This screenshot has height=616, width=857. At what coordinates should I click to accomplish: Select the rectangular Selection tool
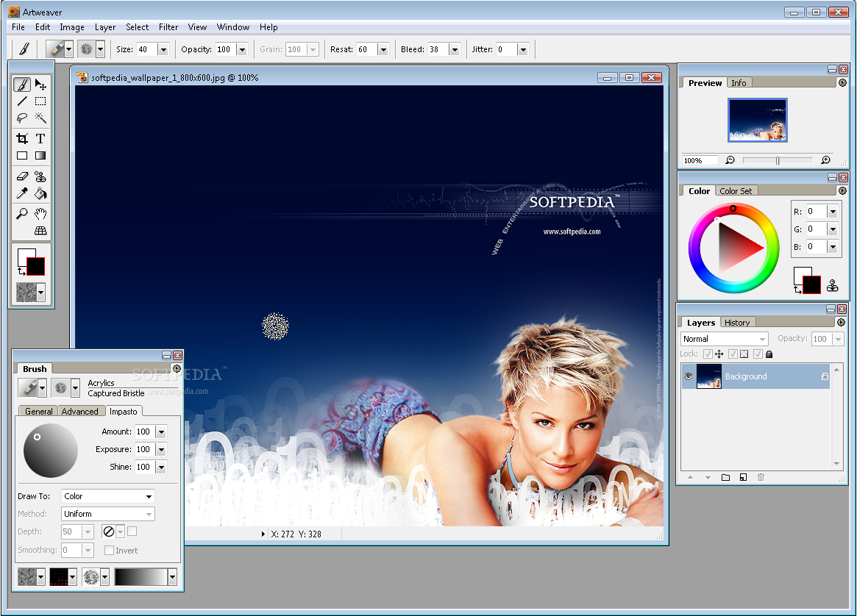point(40,101)
